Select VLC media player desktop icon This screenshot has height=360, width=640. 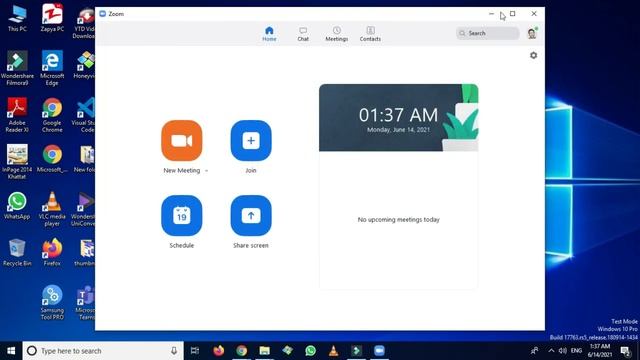(x=52, y=209)
